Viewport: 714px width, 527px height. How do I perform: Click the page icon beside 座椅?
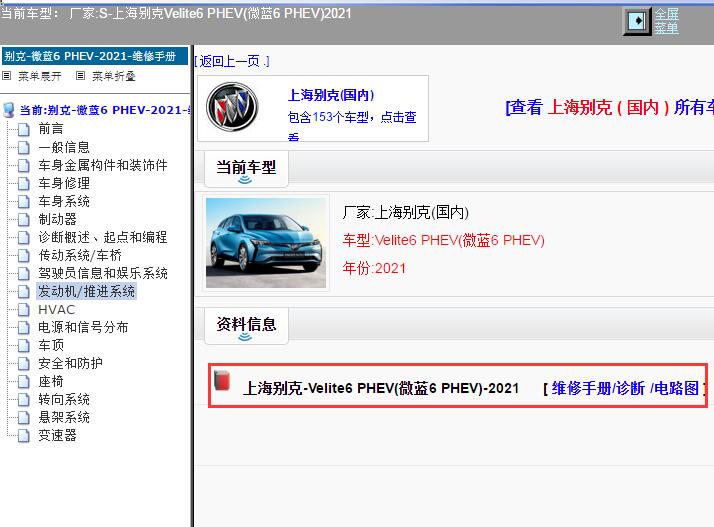point(24,382)
